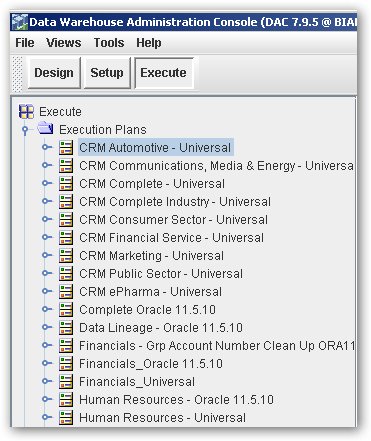Select Human Resources - Oracle 11.5.10

(176, 399)
